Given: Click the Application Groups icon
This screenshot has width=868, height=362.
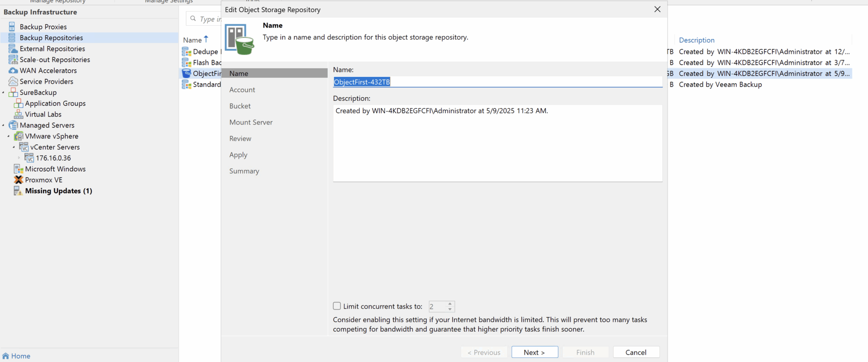Looking at the screenshot, I should pos(19,103).
